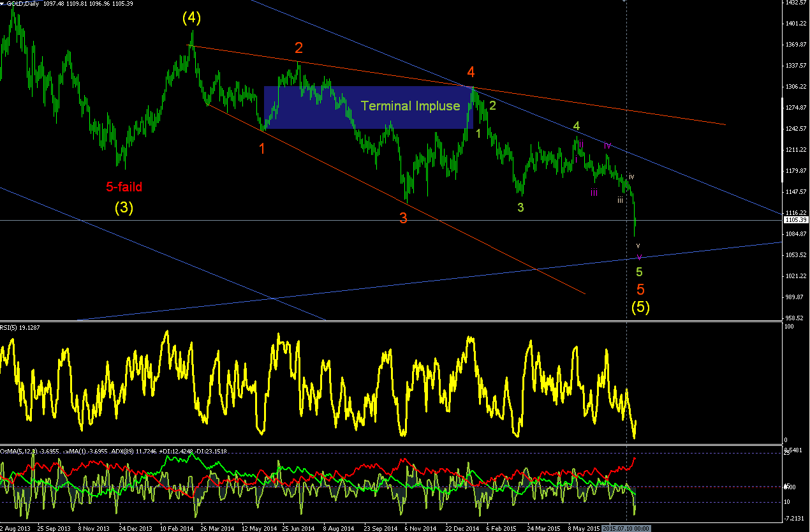Click the 1306.22 price axis value
The width and height of the screenshot is (810, 532).
797,87
